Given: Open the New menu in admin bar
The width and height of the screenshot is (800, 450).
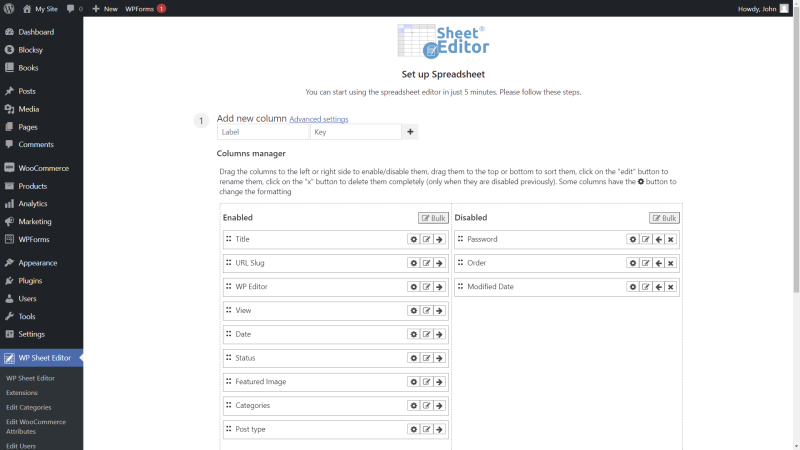Looking at the screenshot, I should click(105, 9).
